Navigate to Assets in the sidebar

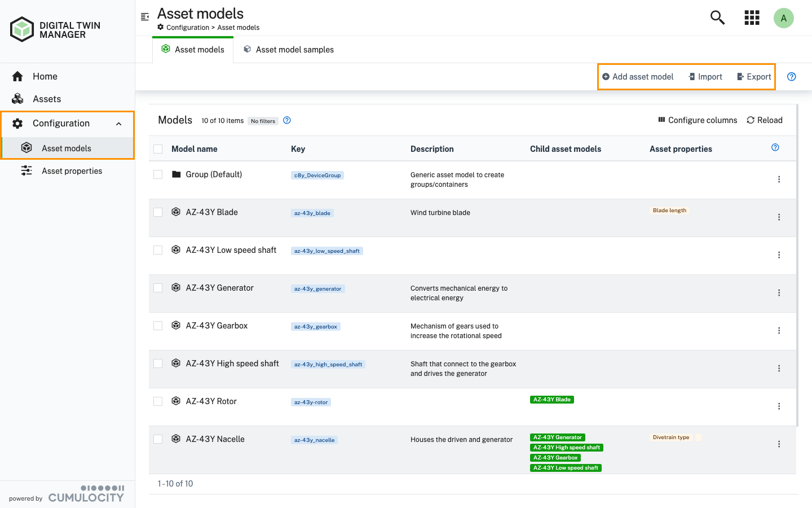click(46, 99)
